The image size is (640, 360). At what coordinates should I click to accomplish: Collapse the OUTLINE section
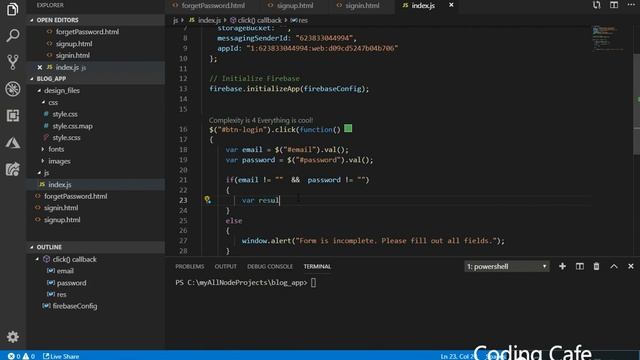tap(96, 247)
